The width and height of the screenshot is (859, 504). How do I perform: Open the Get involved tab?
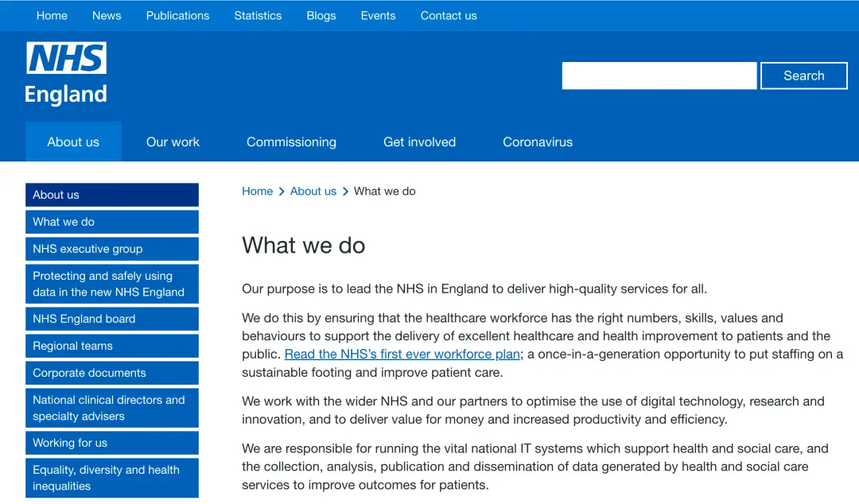(419, 142)
